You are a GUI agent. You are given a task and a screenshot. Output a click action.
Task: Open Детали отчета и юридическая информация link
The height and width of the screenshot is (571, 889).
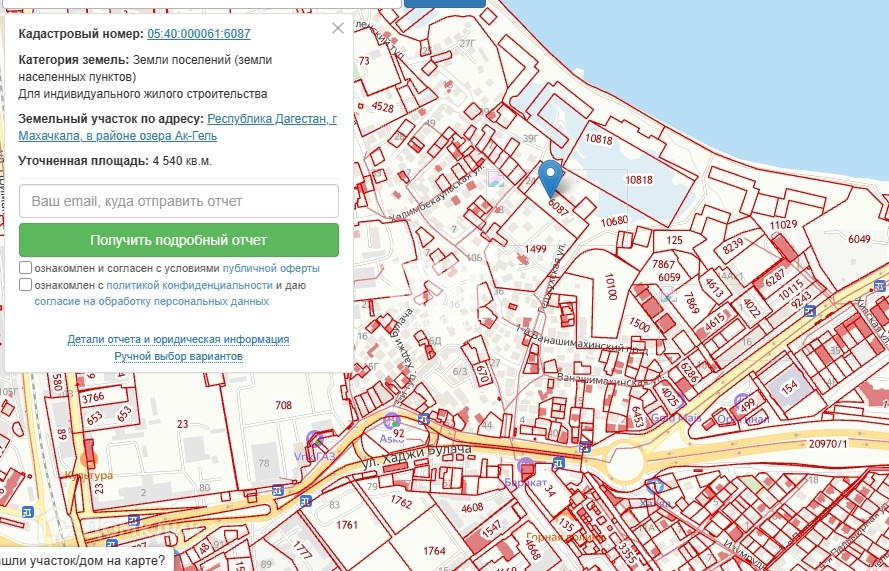(178, 339)
